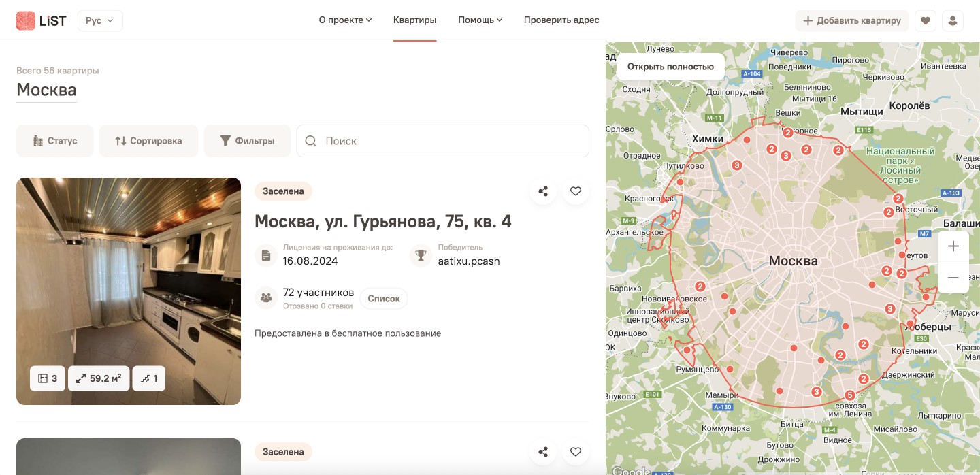Click the date 16.08.2024
The height and width of the screenshot is (475, 980).
[x=310, y=261]
